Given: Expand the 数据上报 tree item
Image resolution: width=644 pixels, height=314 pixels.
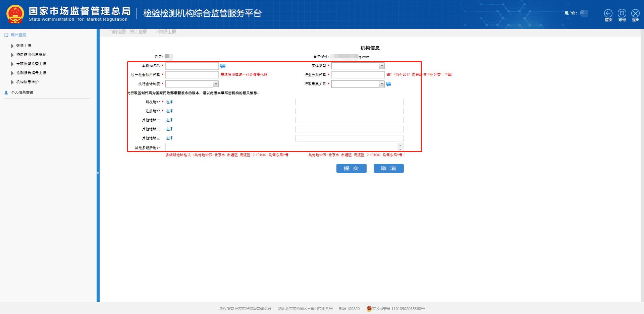Looking at the screenshot, I should pyautogui.click(x=12, y=46).
